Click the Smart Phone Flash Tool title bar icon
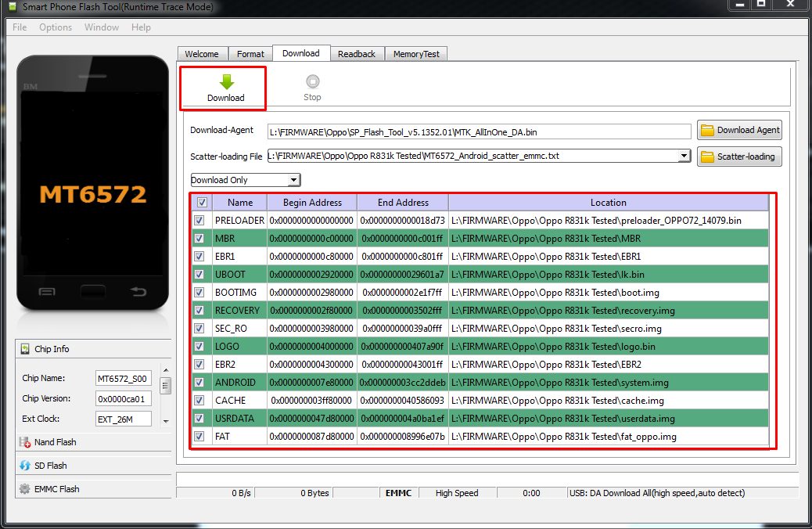 click(13, 7)
